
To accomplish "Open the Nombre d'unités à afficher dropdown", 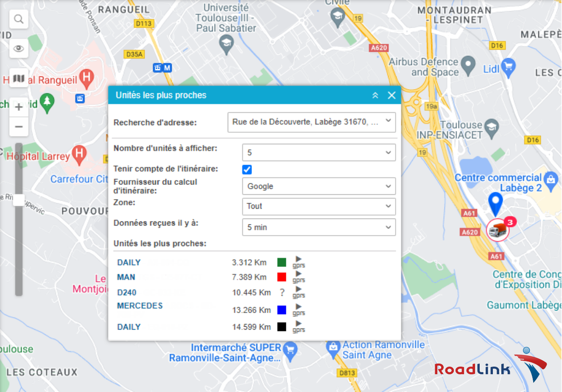I will [x=319, y=152].
